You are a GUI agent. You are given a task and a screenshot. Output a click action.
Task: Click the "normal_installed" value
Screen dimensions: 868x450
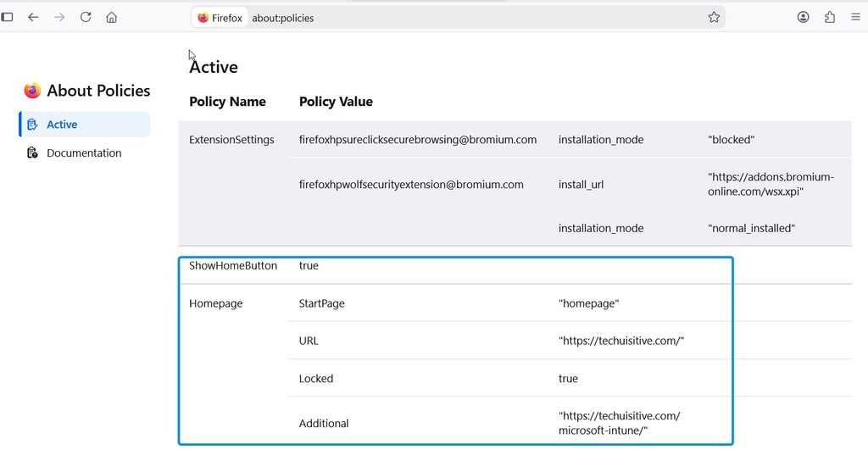(x=751, y=228)
